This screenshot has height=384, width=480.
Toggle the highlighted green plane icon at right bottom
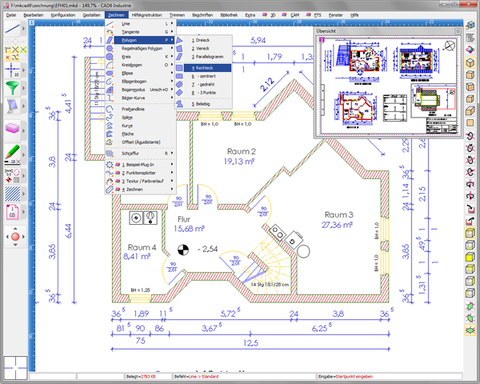point(470,330)
